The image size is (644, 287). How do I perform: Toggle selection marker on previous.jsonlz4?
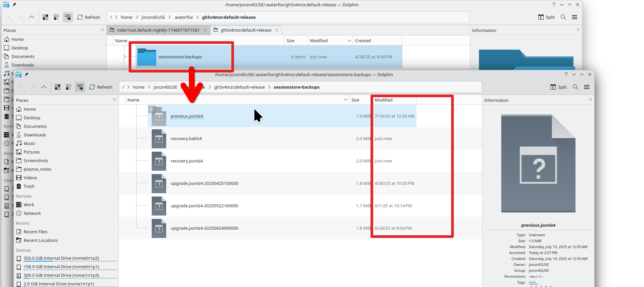coord(152,109)
